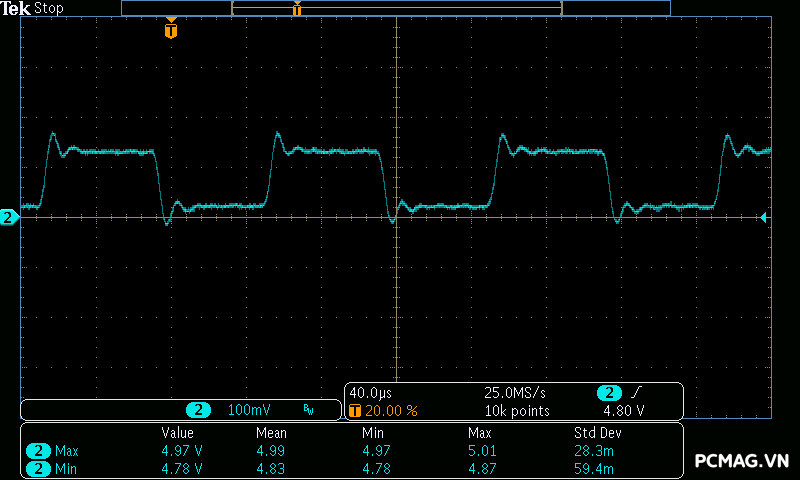Screen dimensions: 800x480
Task: Click the bandwidth limit Bw icon
Action: (x=308, y=410)
